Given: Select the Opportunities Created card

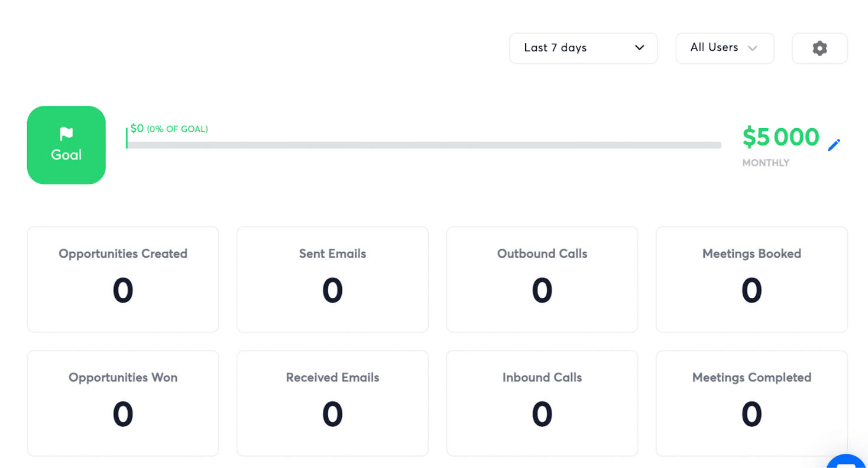Looking at the screenshot, I should coord(123,279).
